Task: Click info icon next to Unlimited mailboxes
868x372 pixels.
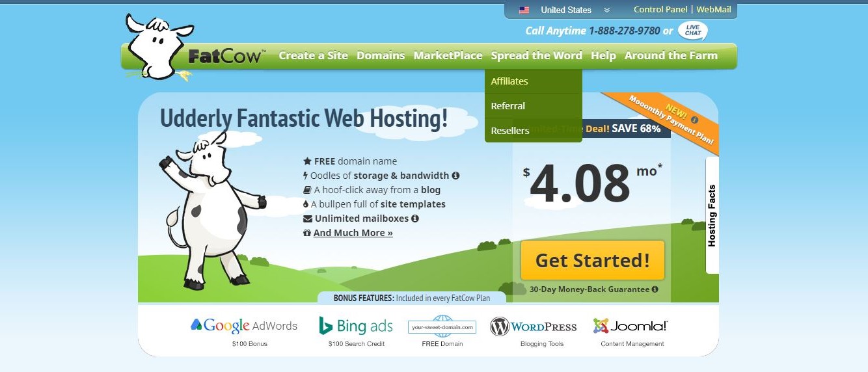Action: click(x=414, y=219)
